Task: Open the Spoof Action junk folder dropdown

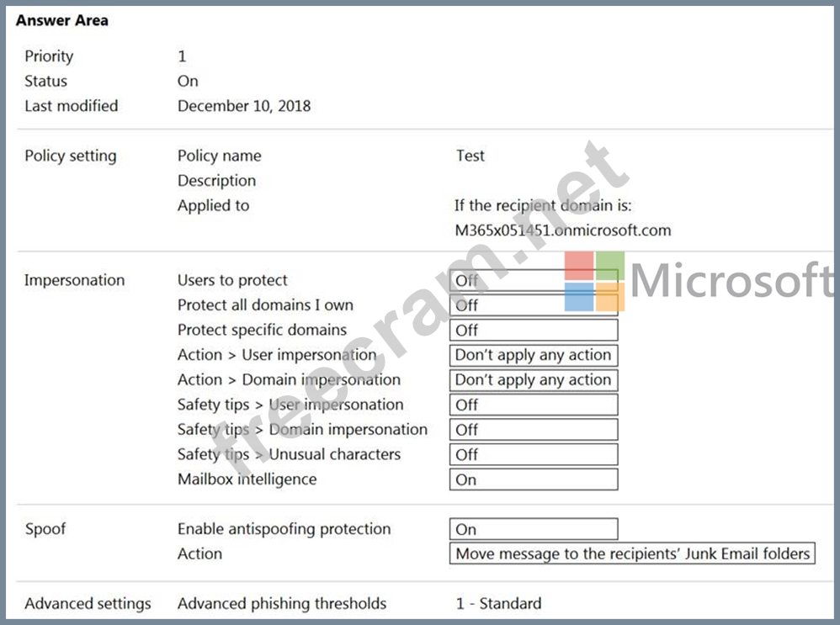Action: pos(632,553)
